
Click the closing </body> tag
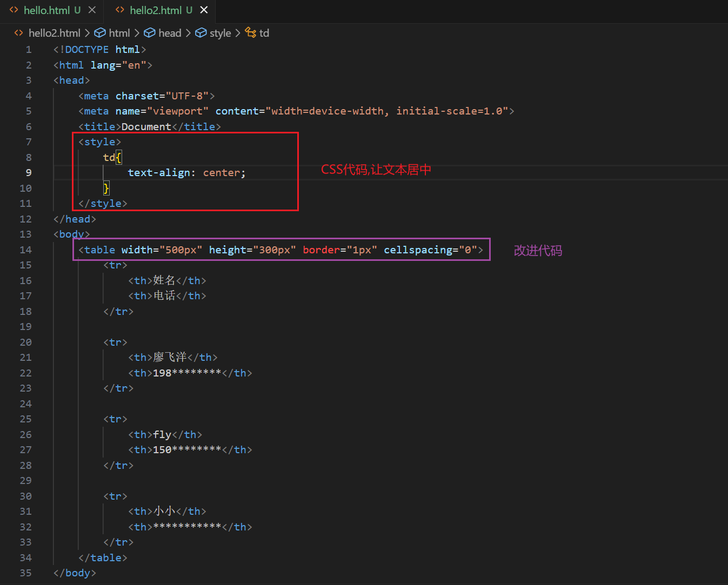75,573
